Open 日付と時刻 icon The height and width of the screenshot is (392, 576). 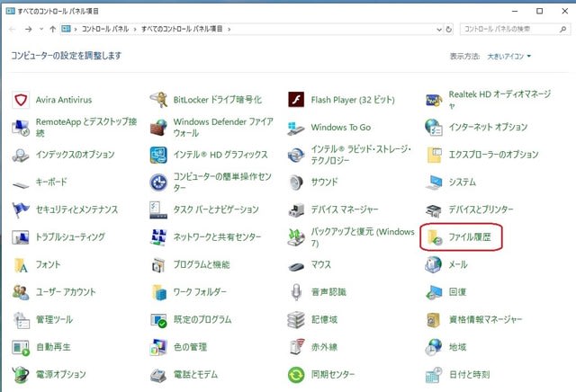[434, 375]
